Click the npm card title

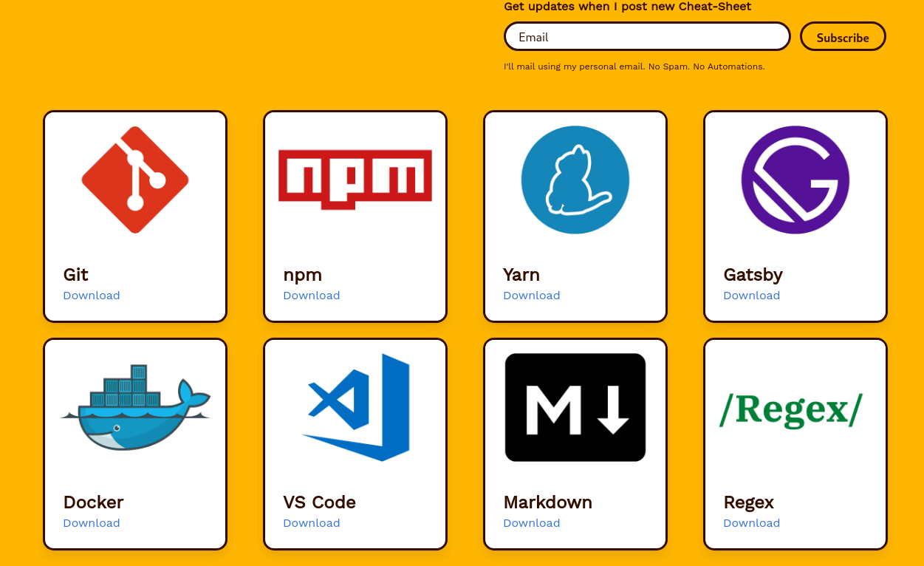point(303,275)
